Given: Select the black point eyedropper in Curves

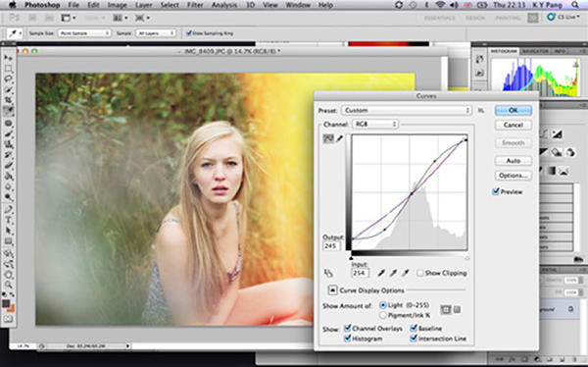Looking at the screenshot, I should [x=381, y=273].
